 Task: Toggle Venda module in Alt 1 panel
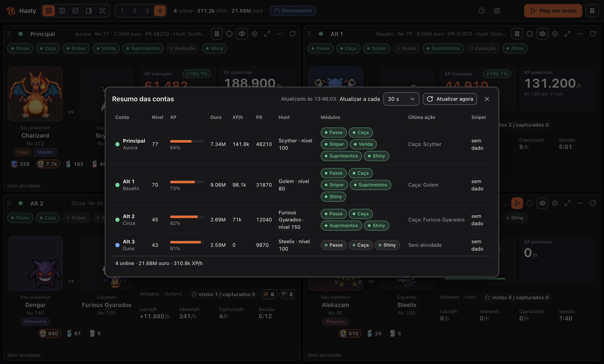[406, 48]
